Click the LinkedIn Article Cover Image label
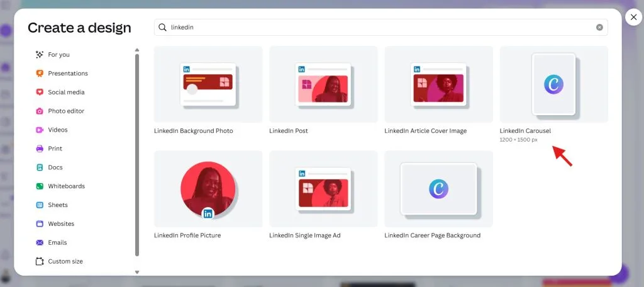This screenshot has height=287, width=644. [x=426, y=131]
